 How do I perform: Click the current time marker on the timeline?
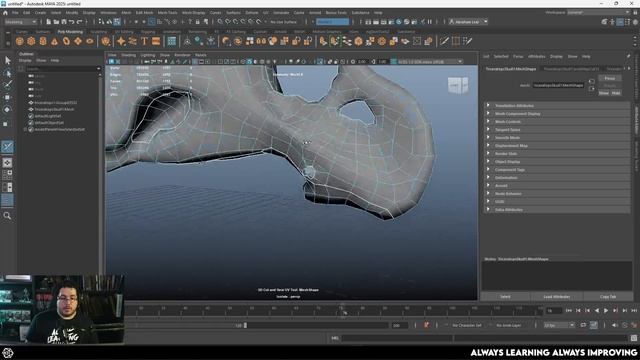(344, 312)
